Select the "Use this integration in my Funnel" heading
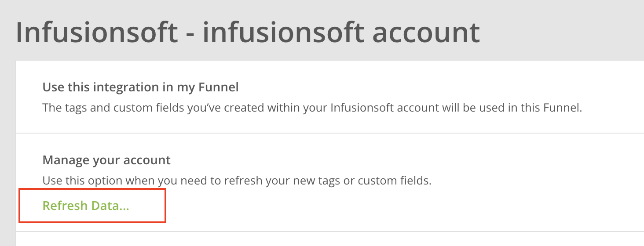The height and width of the screenshot is (246, 644). [140, 87]
